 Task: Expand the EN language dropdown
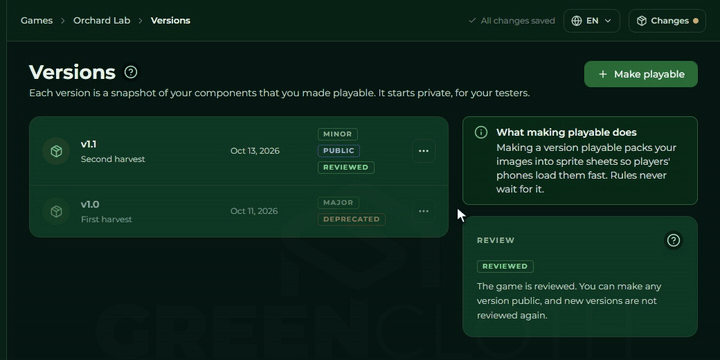pyautogui.click(x=591, y=21)
